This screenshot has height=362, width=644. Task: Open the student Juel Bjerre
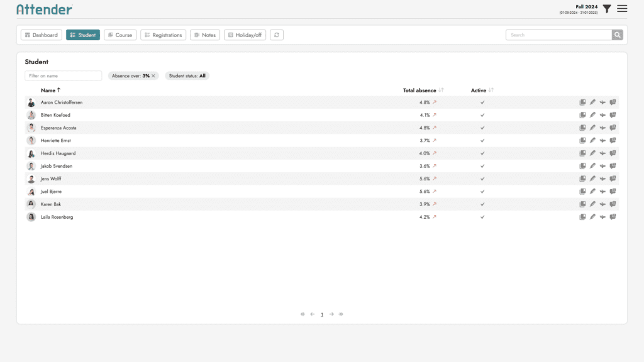(51, 192)
